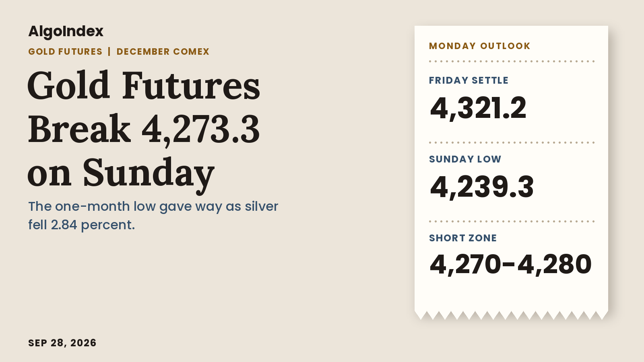Click the SUNDAY LOW label
This screenshot has width=644, height=362.
pos(465,159)
